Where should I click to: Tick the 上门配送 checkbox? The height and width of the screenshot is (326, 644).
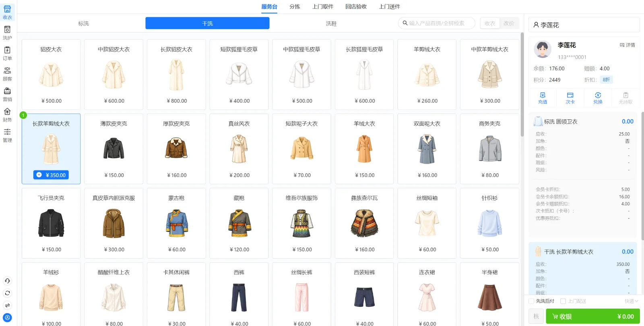click(563, 301)
